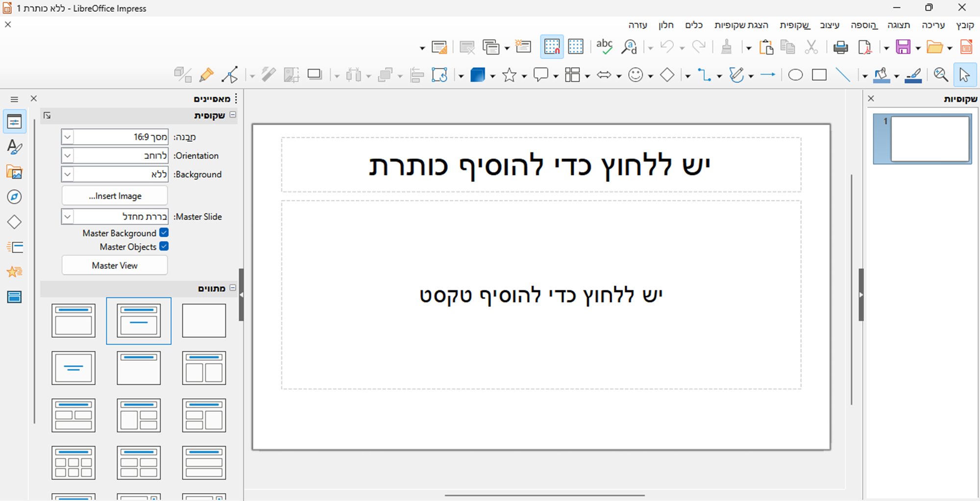This screenshot has width=980, height=501.
Task: Select the Fill color bucket icon
Action: tap(882, 75)
